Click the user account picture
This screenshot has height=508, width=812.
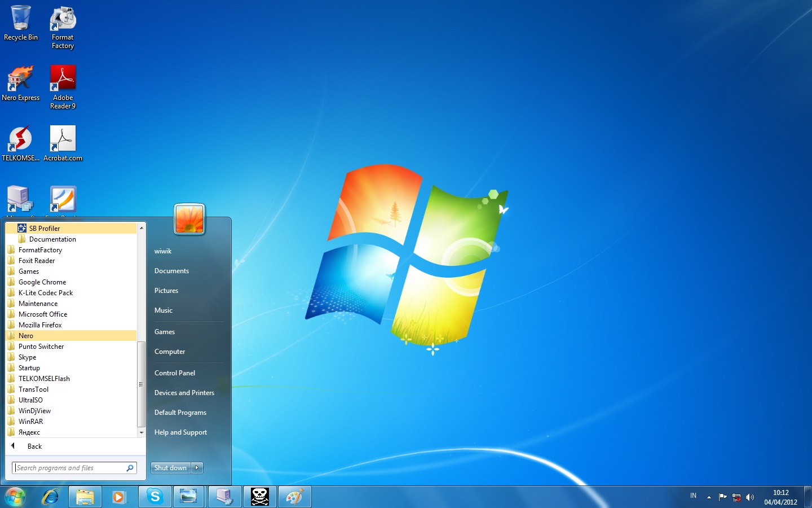point(189,219)
